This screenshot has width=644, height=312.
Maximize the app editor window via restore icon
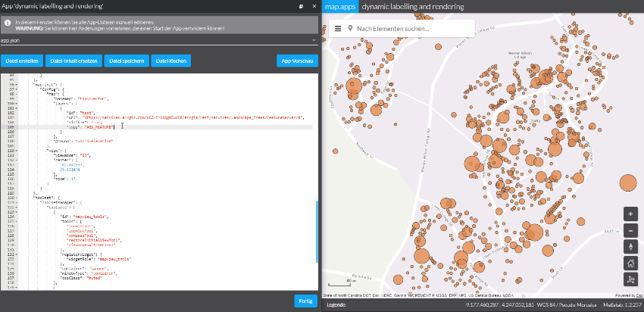301,6
